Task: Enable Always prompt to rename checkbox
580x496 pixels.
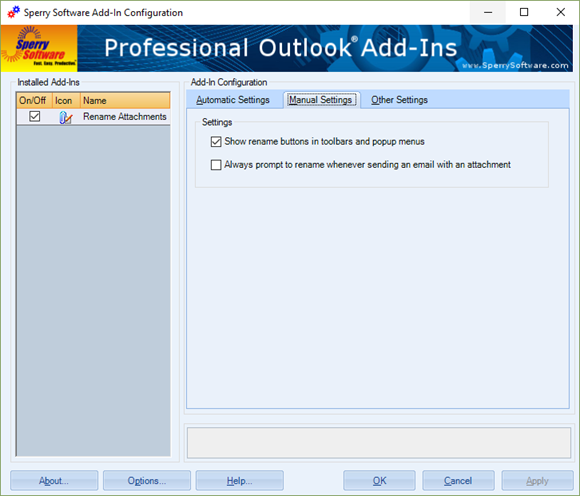Action: coord(216,165)
